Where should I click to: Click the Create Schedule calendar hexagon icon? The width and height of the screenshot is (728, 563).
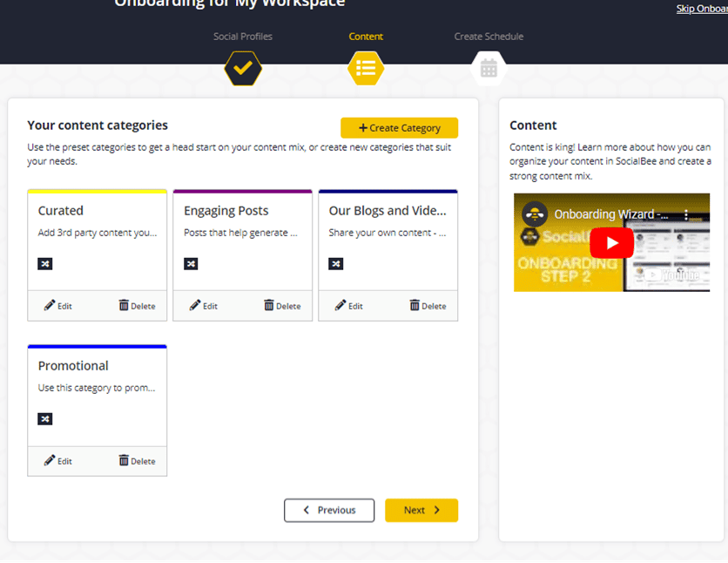click(x=489, y=68)
